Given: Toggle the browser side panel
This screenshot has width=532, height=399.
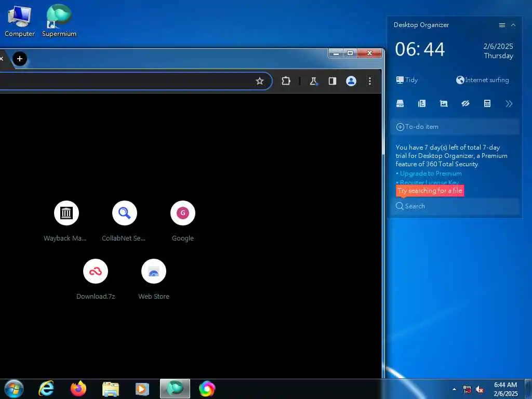Looking at the screenshot, I should click(x=332, y=81).
